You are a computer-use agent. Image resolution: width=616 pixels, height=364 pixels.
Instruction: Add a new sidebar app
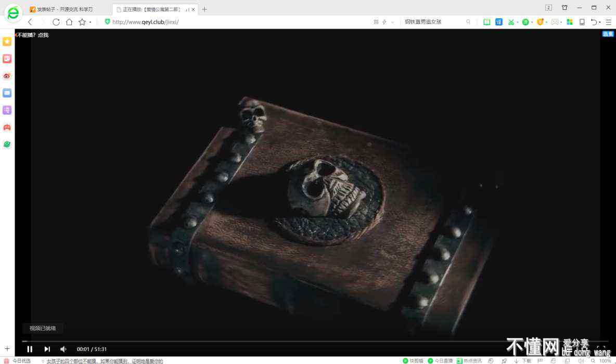click(x=7, y=348)
